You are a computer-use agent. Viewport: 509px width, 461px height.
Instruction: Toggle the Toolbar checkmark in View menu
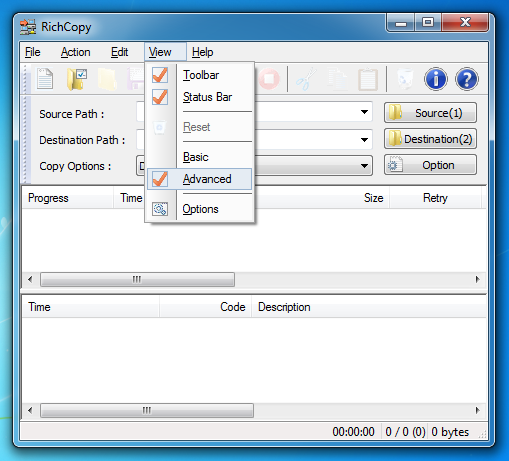click(160, 75)
